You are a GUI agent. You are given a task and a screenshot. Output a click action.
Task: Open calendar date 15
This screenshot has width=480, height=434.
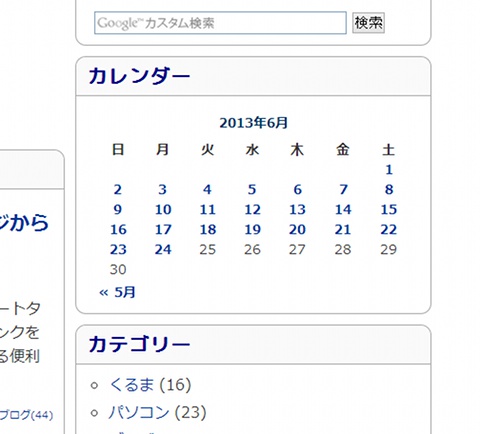pyautogui.click(x=389, y=210)
